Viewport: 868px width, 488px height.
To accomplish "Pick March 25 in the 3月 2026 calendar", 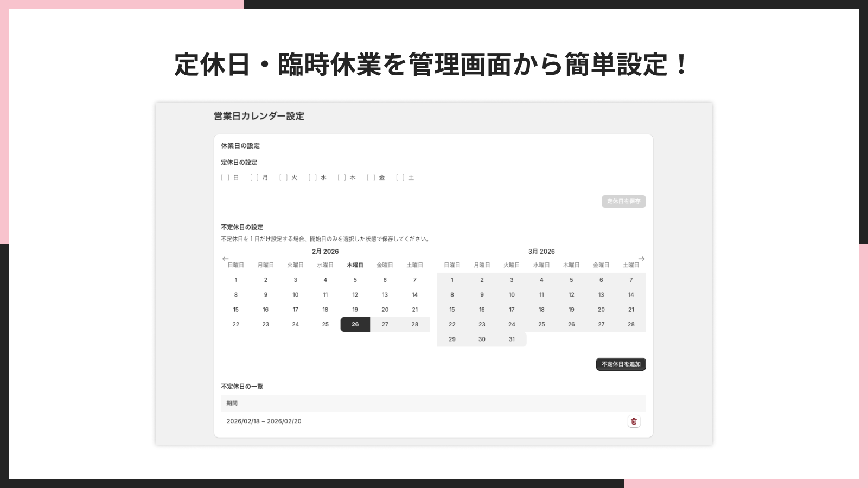I will (x=541, y=324).
